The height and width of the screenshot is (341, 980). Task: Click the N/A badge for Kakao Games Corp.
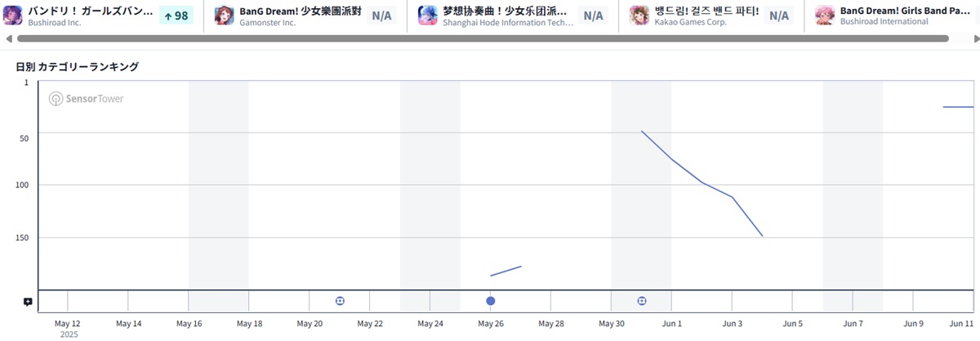779,16
